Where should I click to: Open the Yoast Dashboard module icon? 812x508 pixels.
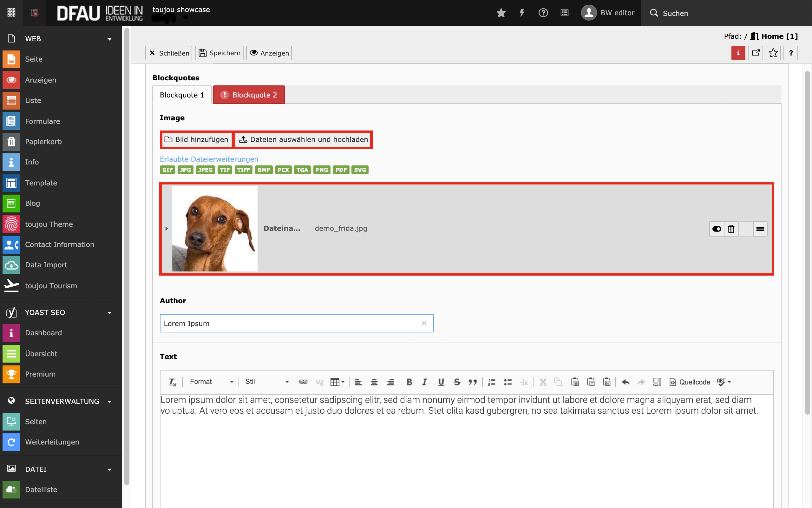click(11, 333)
